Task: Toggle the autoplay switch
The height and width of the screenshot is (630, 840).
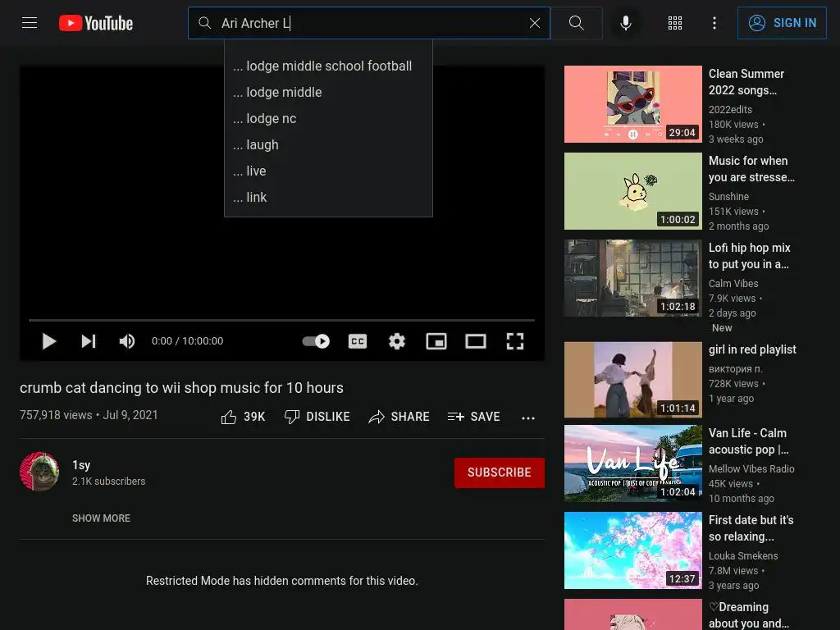Action: coord(316,341)
